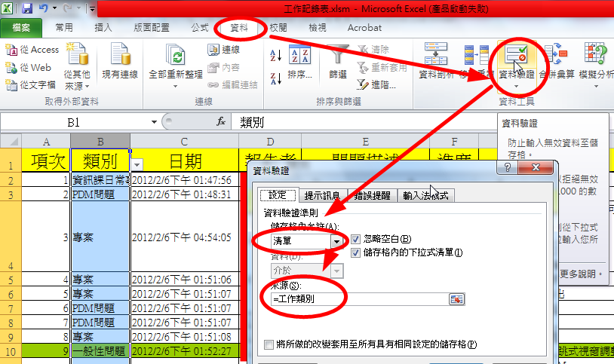Screen dimensions: 614x364
Task: Toggle 儲存格內的下拉式清單 checkbox
Action: tap(355, 253)
